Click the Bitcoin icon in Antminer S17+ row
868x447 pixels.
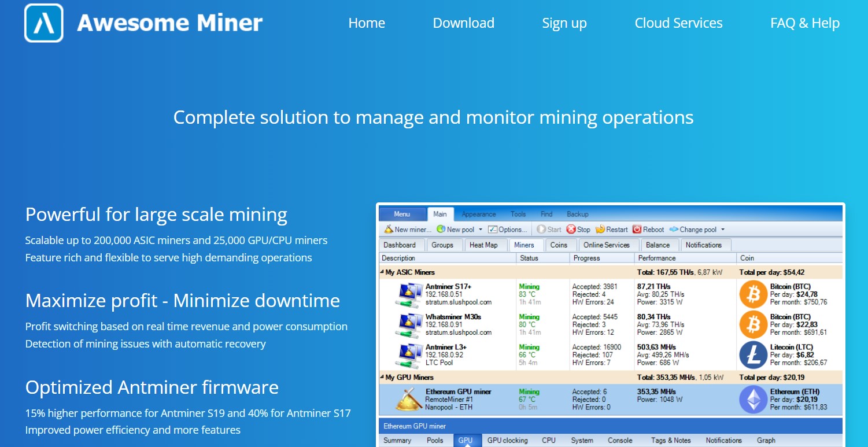click(753, 294)
